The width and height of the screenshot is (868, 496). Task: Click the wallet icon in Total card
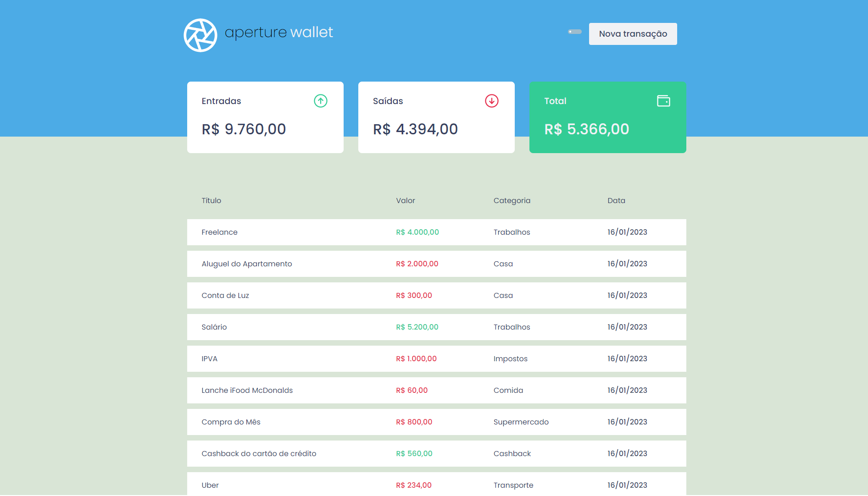663,101
